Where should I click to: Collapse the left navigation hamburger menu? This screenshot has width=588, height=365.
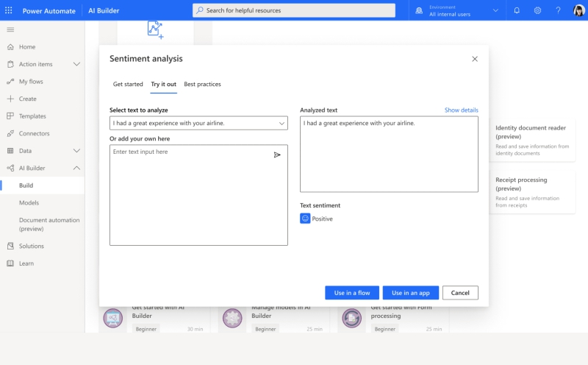tap(10, 29)
